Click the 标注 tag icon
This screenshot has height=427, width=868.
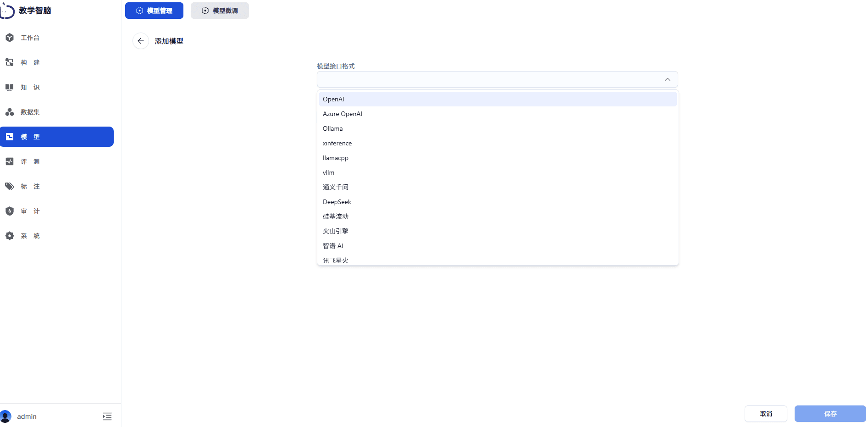coord(10,186)
